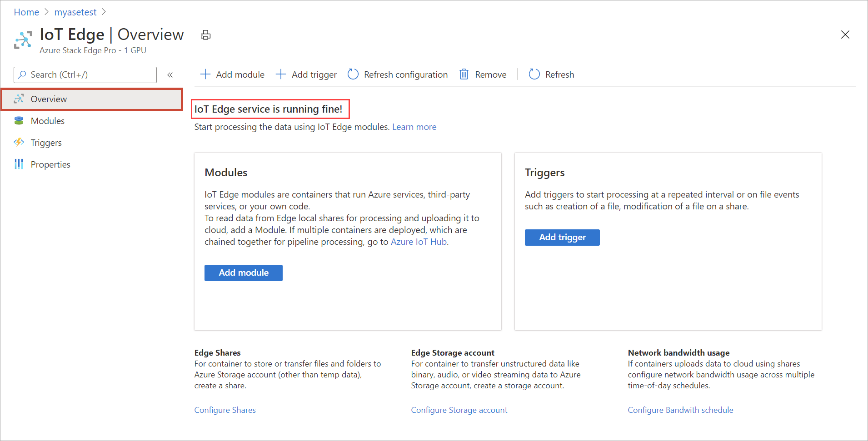Open the Overview section from the sidebar
The image size is (868, 441).
point(49,99)
